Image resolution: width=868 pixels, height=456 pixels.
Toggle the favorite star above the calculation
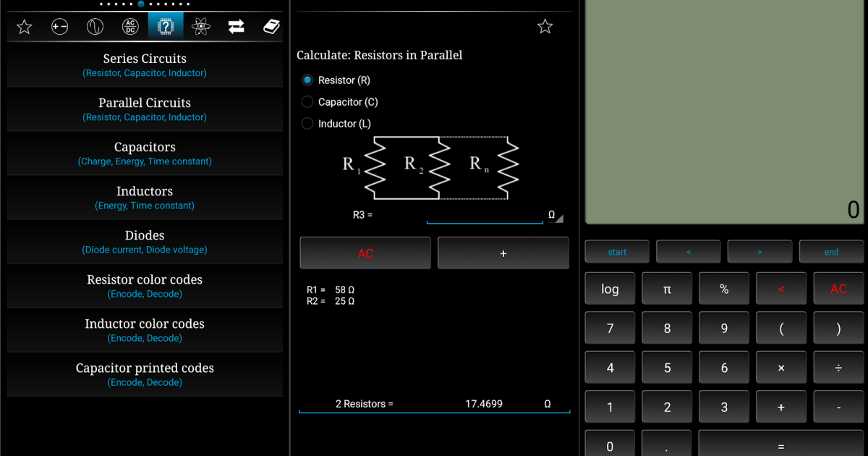click(545, 28)
